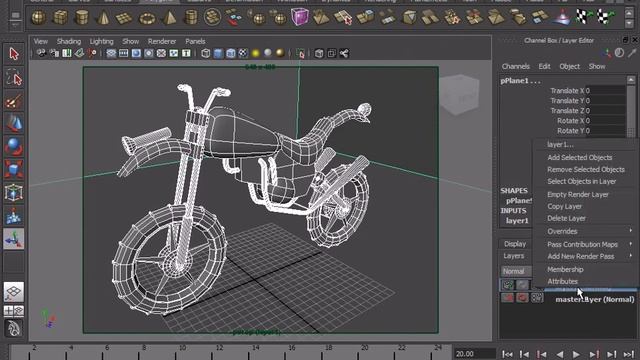Toggle the grid display in viewport toolbar
The width and height of the screenshot is (640, 360).
(111, 53)
